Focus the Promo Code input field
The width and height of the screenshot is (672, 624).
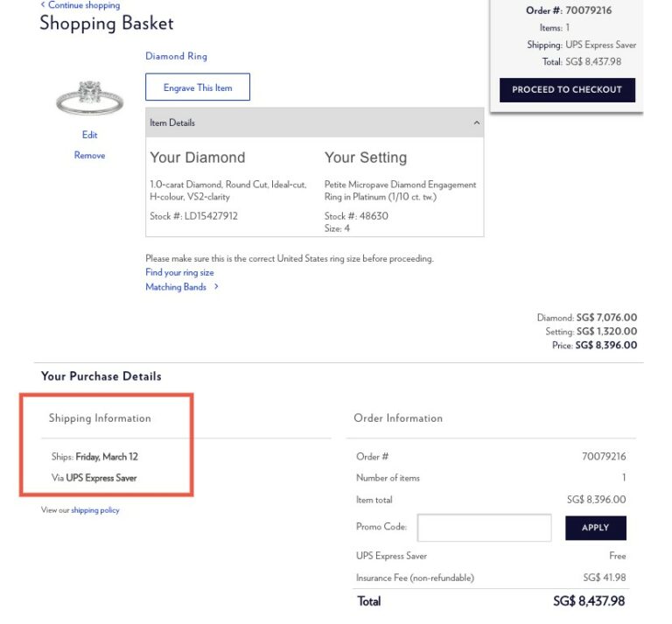[484, 528]
